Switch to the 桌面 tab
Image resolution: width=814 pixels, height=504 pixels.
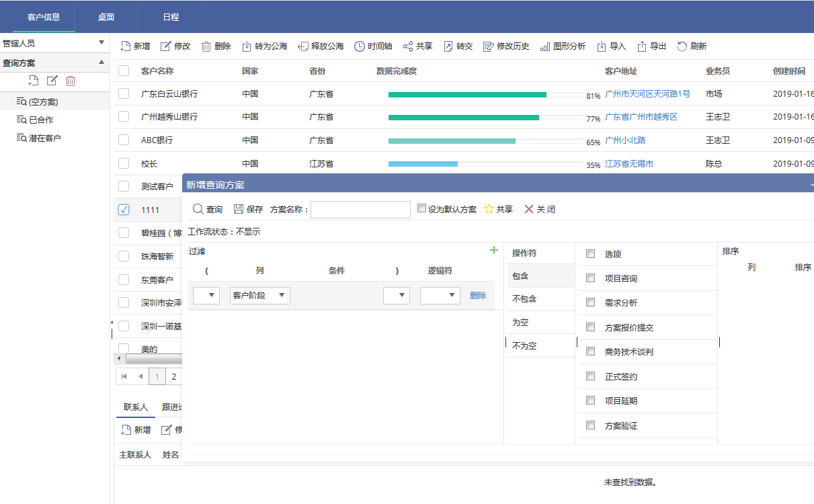tap(106, 17)
